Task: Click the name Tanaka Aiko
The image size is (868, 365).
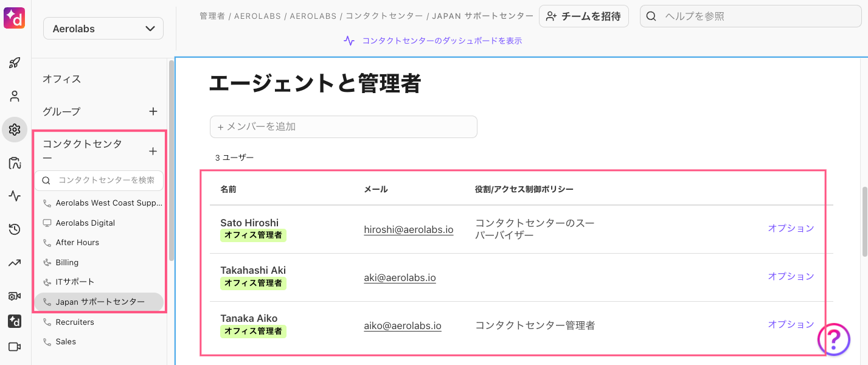Action: (249, 319)
